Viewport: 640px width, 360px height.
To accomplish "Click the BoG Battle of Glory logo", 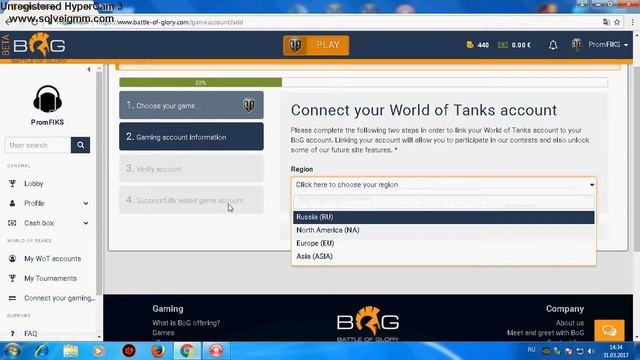I will point(39,45).
